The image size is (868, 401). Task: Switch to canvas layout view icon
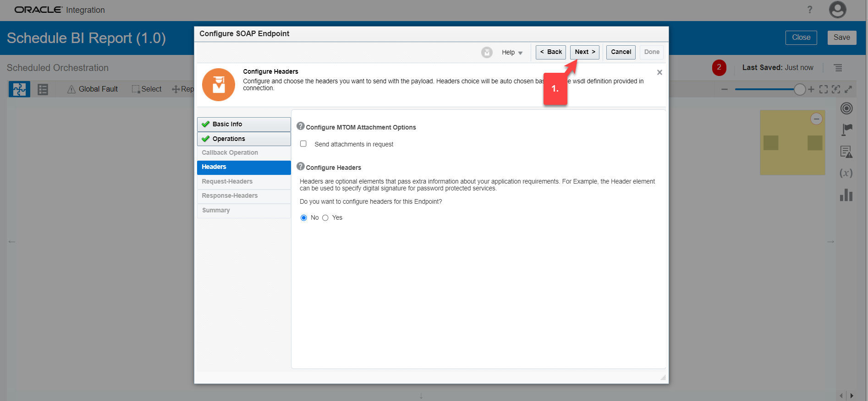[x=19, y=89]
